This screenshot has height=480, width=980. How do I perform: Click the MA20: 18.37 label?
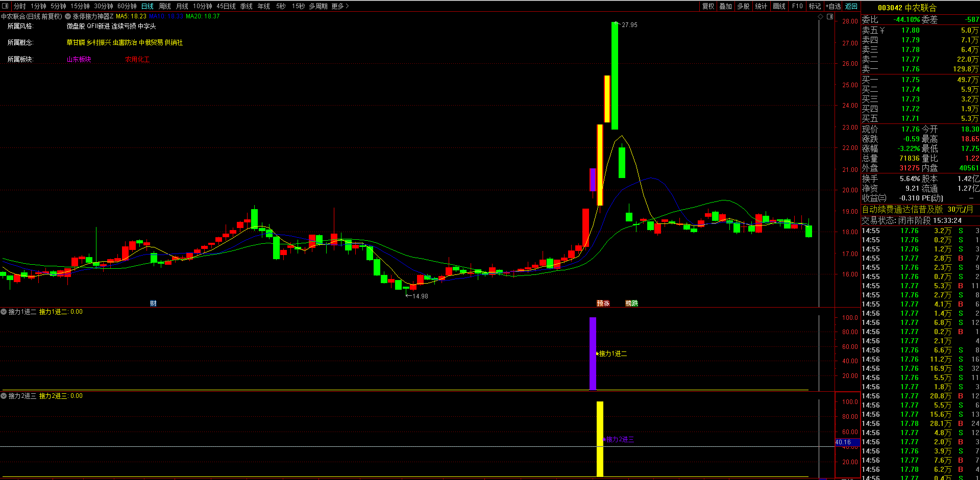203,16
